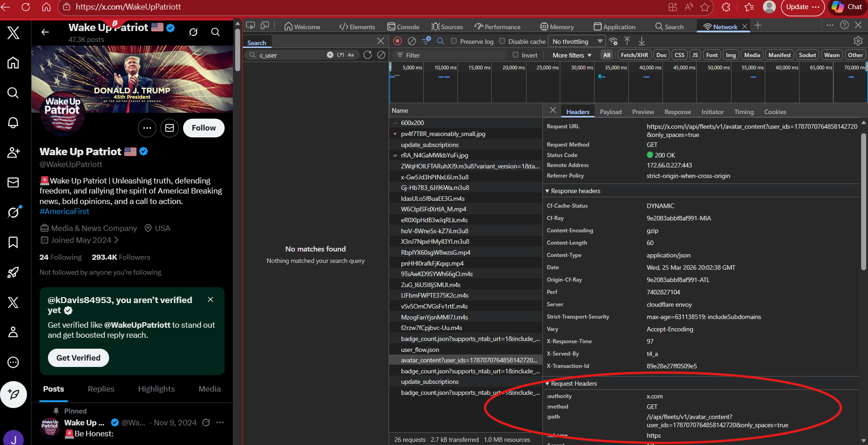This screenshot has height=445, width=868.
Task: Click the 35,000 ms timeline overview marker
Action: [615, 68]
